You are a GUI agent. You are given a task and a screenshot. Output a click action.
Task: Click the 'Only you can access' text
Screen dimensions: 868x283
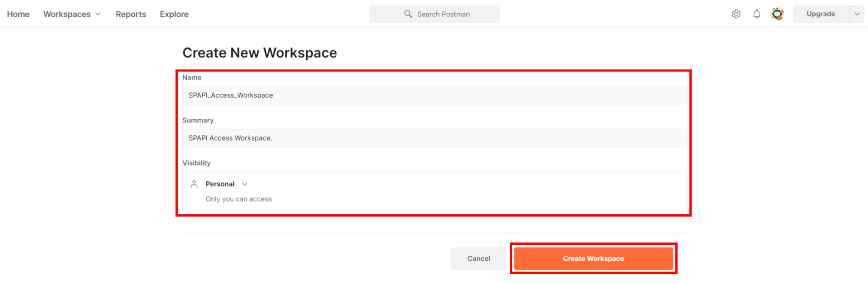point(239,199)
